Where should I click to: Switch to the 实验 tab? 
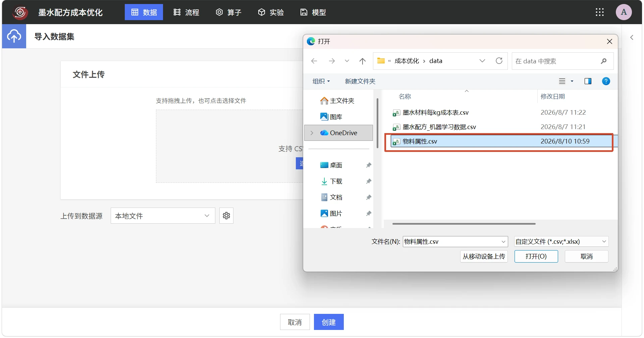(x=271, y=12)
